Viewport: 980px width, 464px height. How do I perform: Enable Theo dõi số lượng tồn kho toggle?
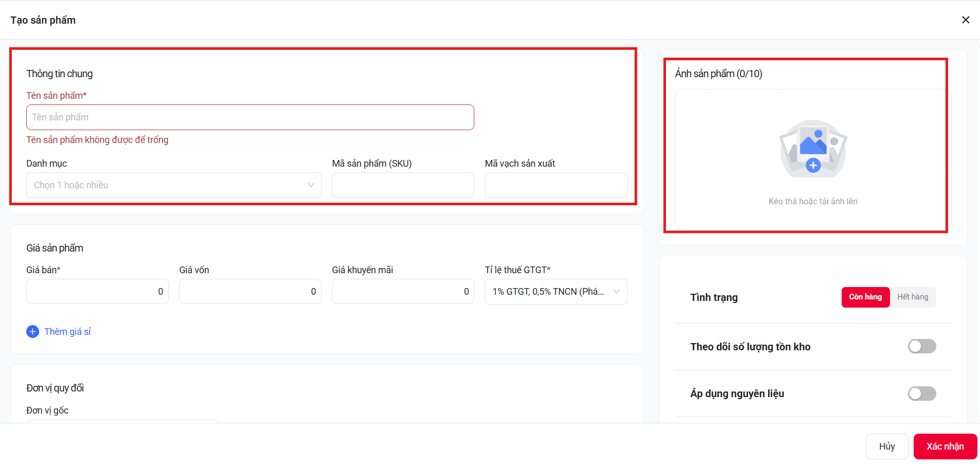click(922, 346)
